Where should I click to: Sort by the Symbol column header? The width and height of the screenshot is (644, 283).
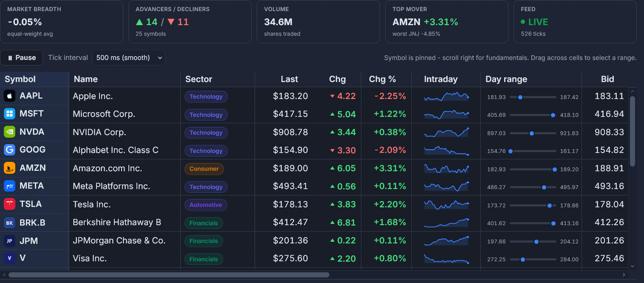34,79
